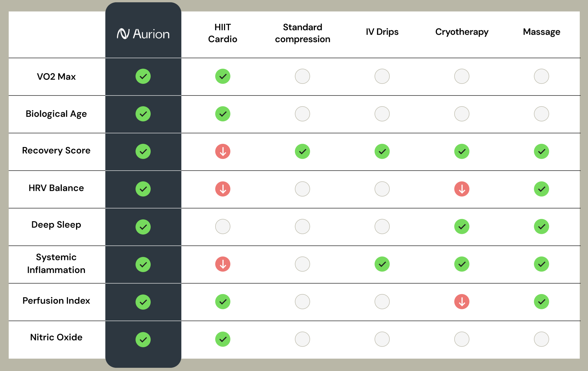Click HIIT Cardio green check for Nitric Oxide
Viewport: 588px width, 371px height.
(223, 339)
